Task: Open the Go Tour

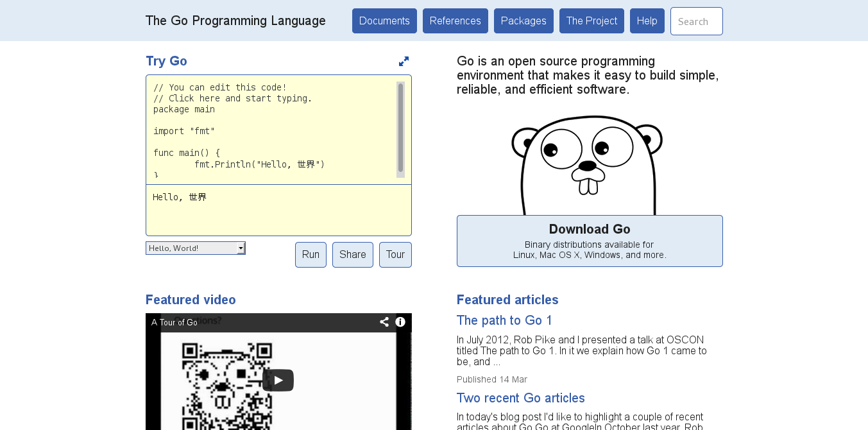Action: pos(395,255)
